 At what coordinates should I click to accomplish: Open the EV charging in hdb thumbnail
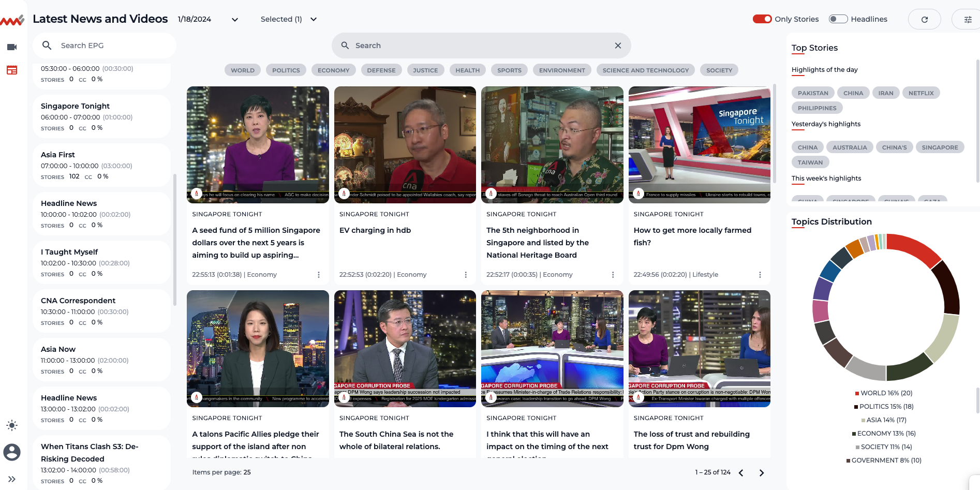click(x=405, y=145)
